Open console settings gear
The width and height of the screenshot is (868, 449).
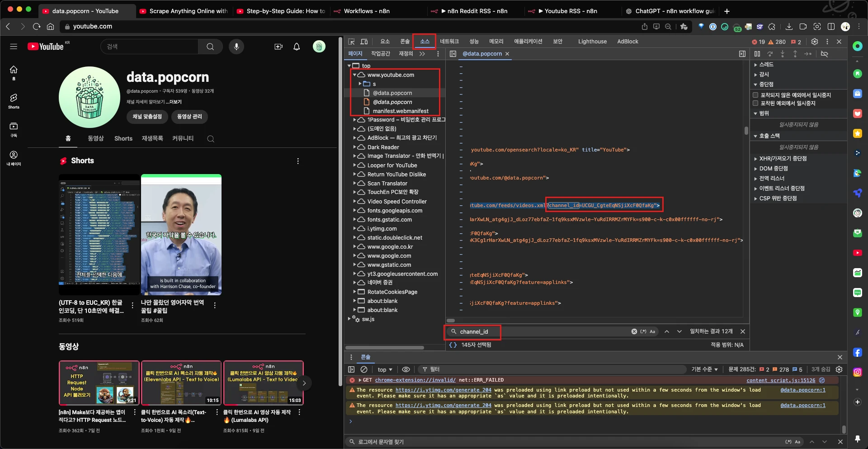tap(839, 369)
